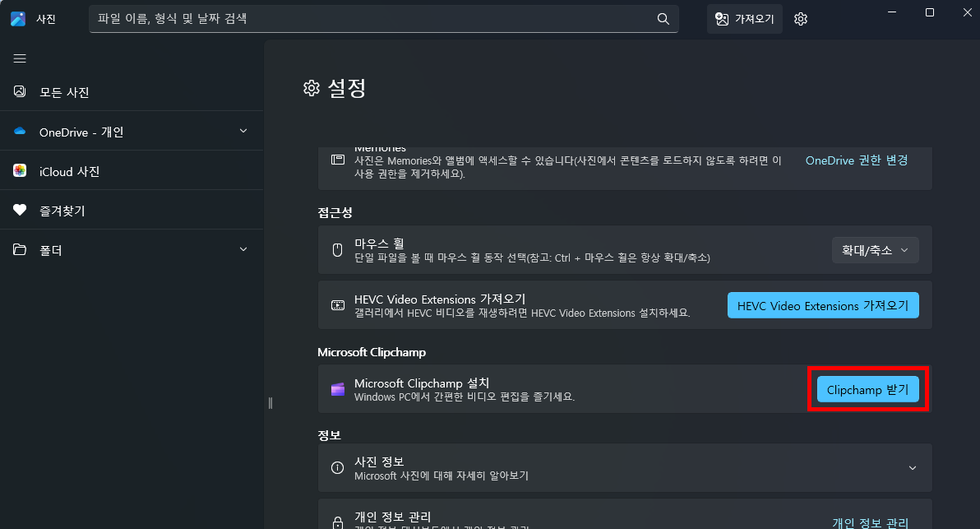Open settings via the gear icon in title bar
This screenshot has width=980, height=529.
(801, 19)
